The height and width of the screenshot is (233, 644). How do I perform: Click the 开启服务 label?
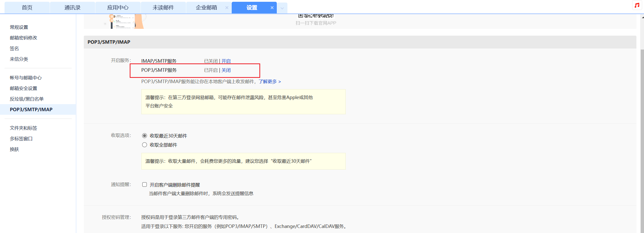click(121, 60)
